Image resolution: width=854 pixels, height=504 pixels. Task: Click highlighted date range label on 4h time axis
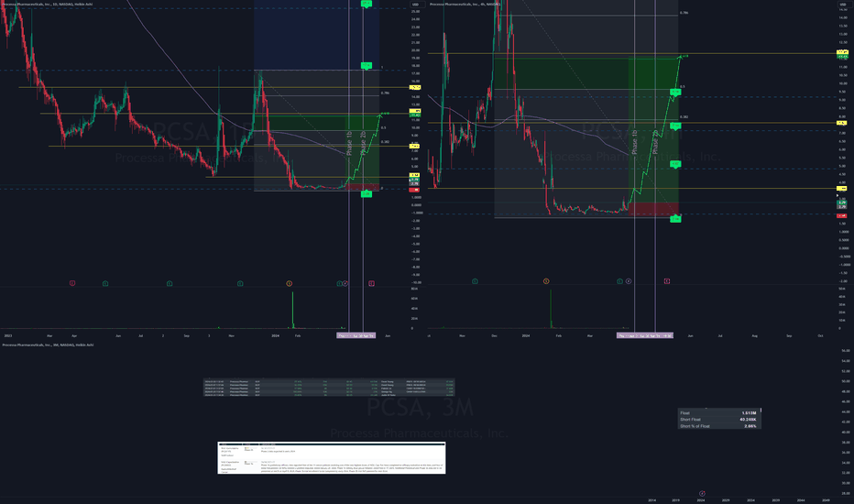pos(645,335)
